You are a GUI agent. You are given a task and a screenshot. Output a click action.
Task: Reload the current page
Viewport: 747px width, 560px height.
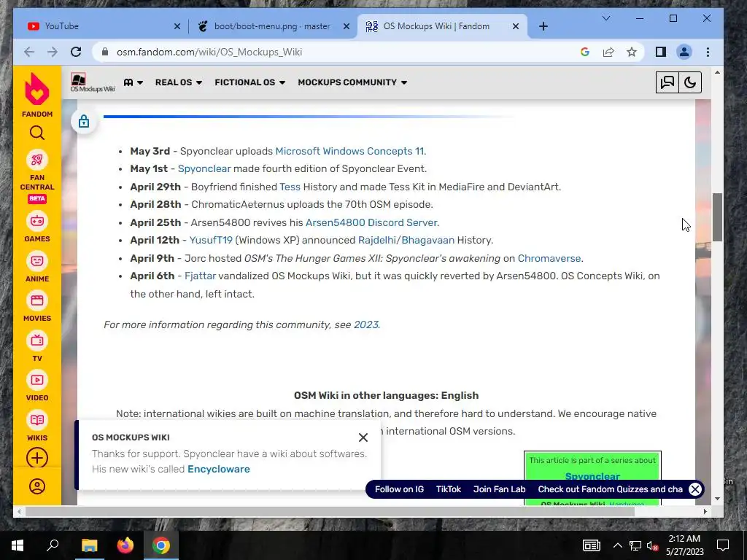pyautogui.click(x=76, y=52)
